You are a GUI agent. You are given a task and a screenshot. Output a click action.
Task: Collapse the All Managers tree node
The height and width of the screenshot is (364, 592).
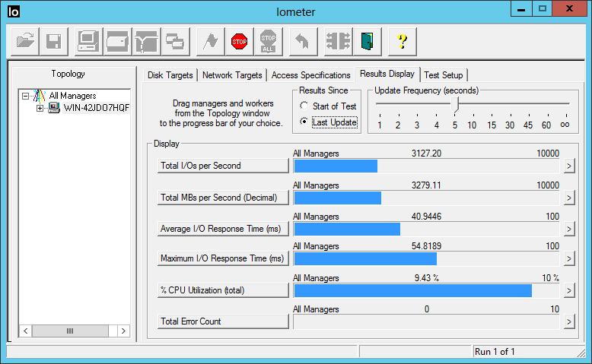point(26,97)
